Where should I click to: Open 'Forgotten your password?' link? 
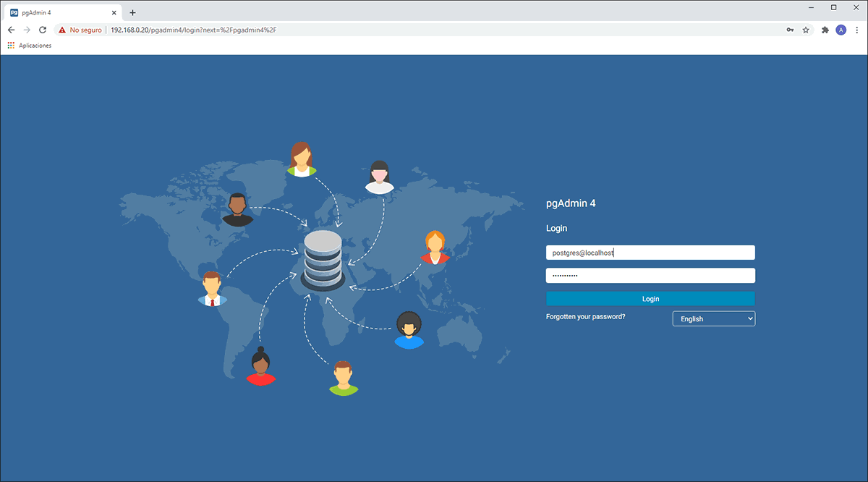pos(586,317)
